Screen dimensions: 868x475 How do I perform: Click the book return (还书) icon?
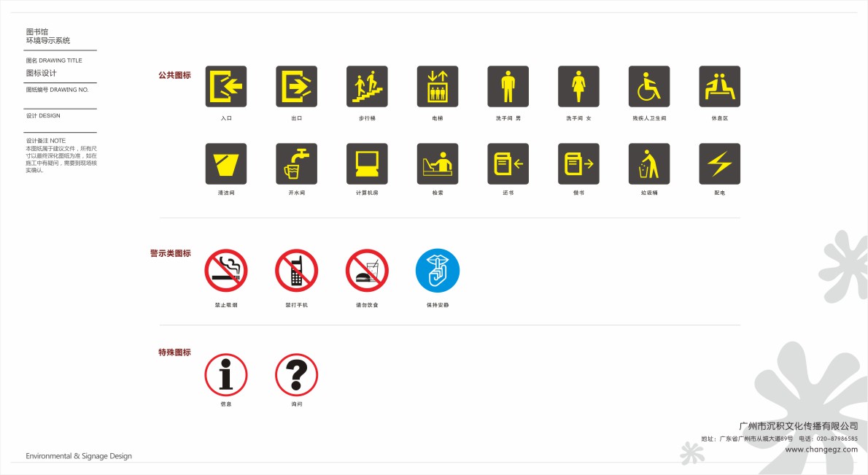point(508,164)
